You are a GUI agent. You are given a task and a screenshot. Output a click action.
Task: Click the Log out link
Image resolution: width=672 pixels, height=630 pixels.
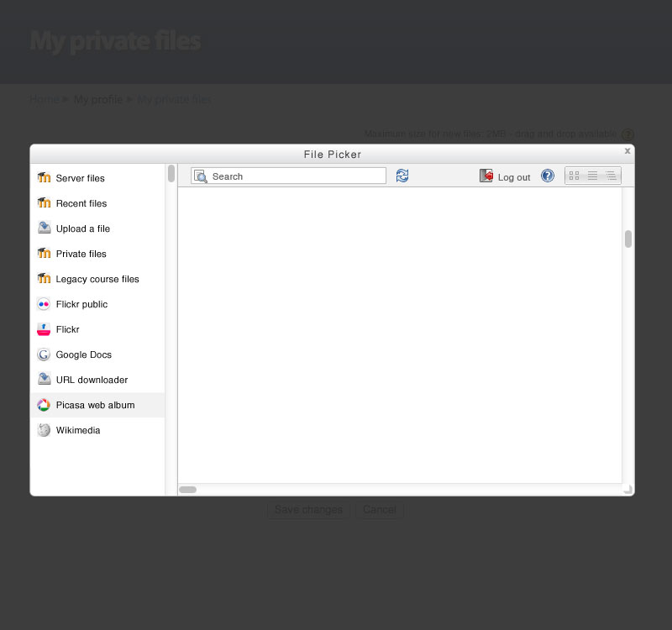pos(514,177)
